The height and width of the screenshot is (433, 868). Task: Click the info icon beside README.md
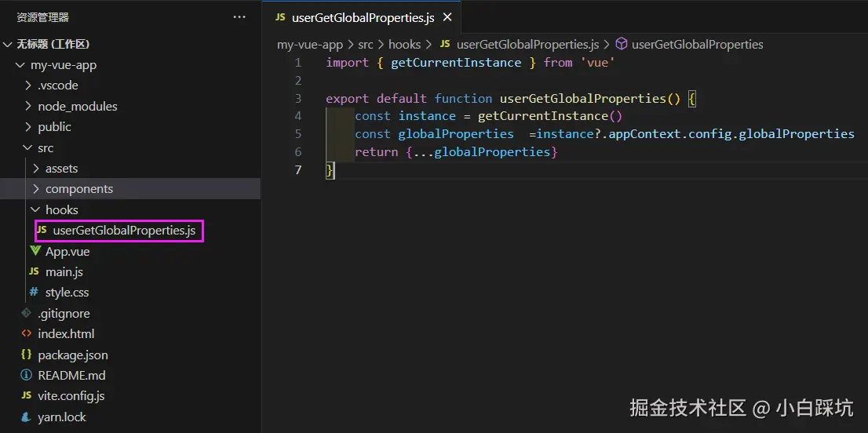(x=26, y=375)
